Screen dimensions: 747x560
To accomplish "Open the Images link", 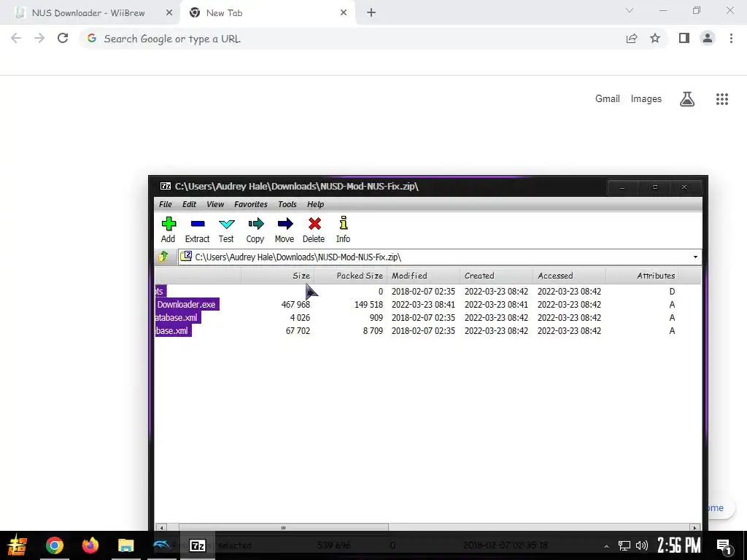I will pyautogui.click(x=646, y=99).
